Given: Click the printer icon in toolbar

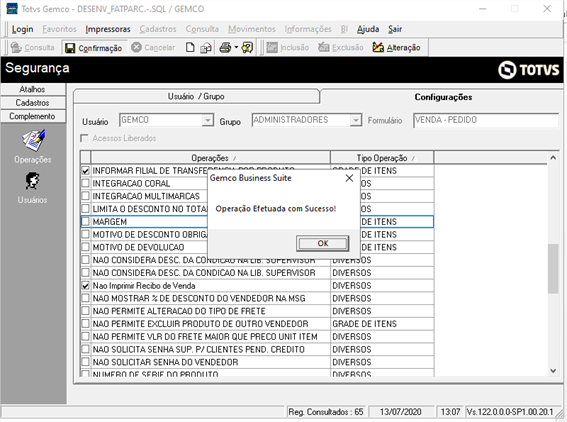Looking at the screenshot, I should point(225,47).
